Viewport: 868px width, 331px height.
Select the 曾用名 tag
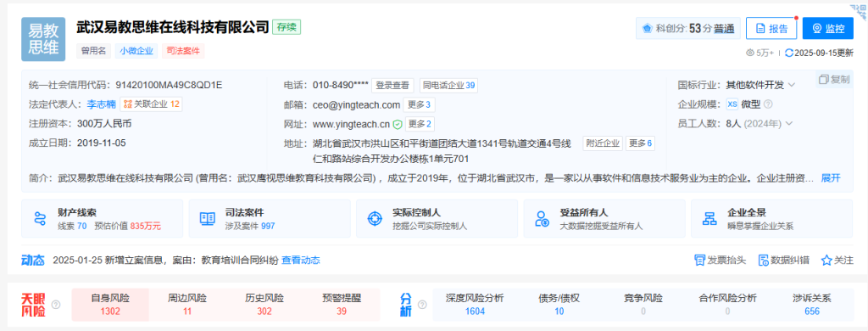coord(93,51)
